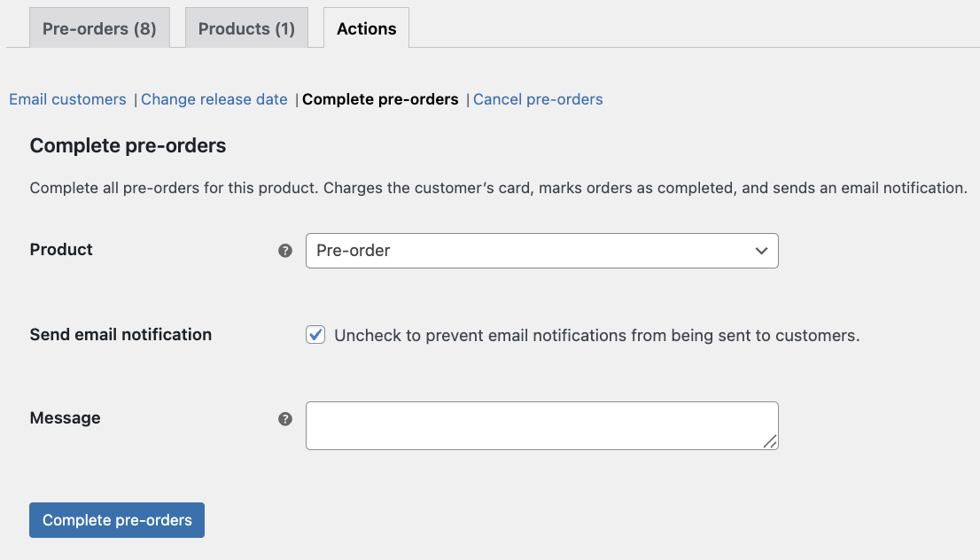Select the Complete pre-orders sub-navigation item
This screenshot has width=980, height=560.
[380, 99]
